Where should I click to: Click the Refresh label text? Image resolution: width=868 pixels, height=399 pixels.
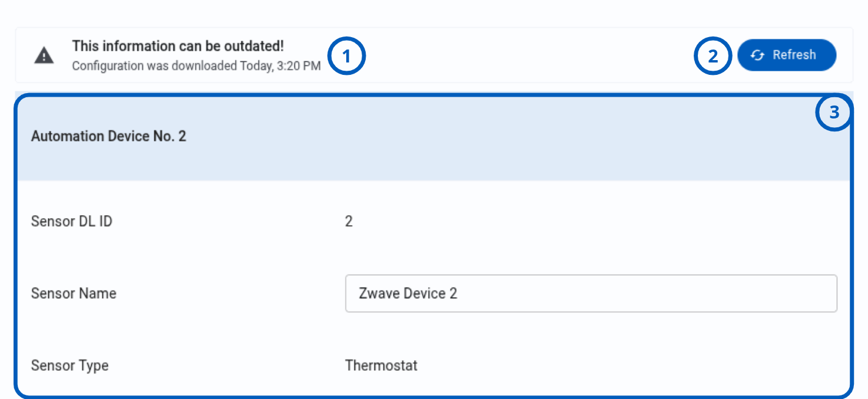click(794, 55)
